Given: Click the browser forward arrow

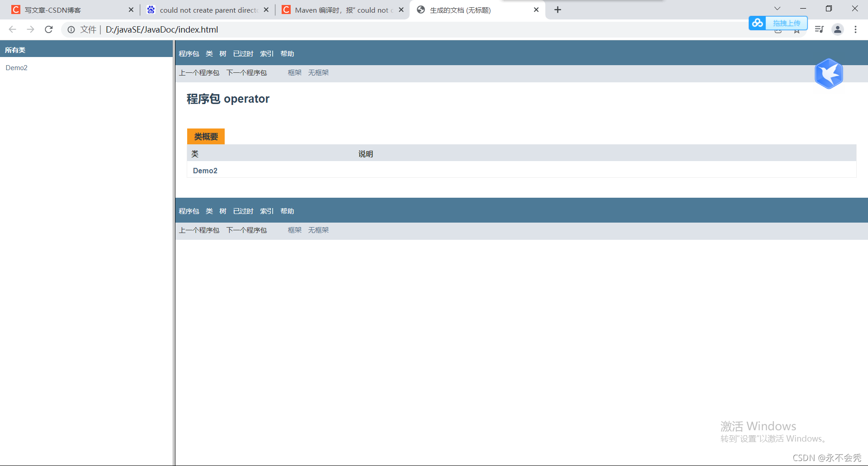Looking at the screenshot, I should [30, 29].
